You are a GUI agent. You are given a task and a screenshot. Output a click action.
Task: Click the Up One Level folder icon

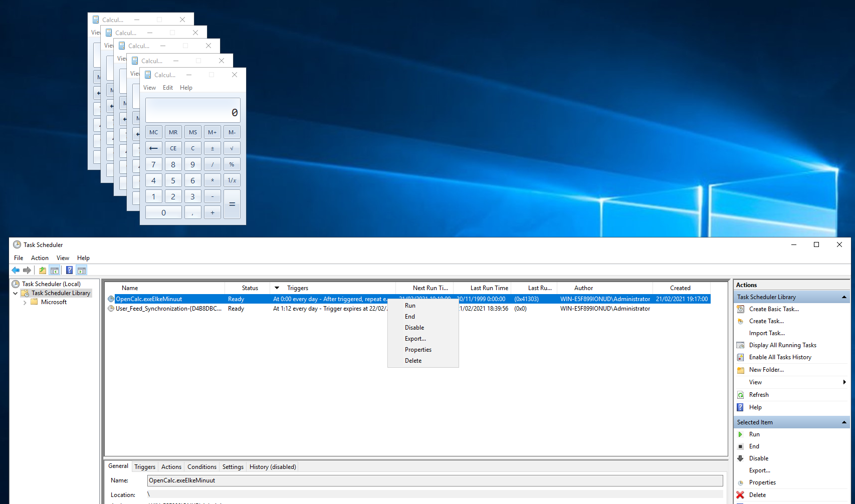[x=43, y=271]
